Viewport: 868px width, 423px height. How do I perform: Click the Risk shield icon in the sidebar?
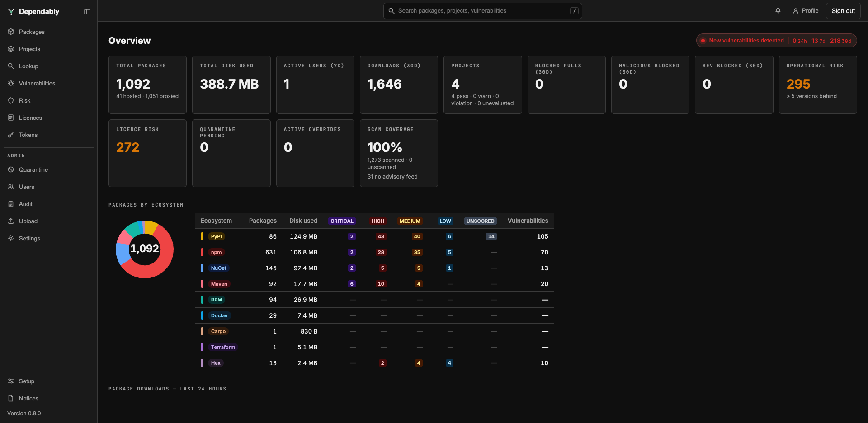[x=11, y=100]
